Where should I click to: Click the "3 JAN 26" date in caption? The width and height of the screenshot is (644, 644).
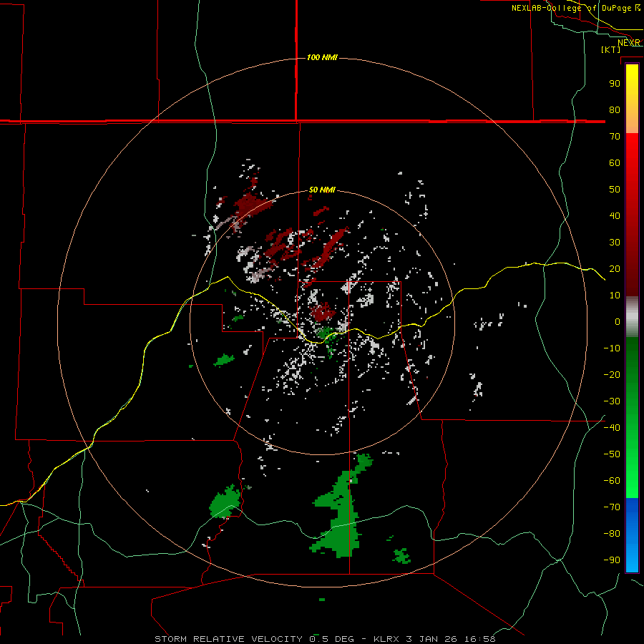coord(431,639)
